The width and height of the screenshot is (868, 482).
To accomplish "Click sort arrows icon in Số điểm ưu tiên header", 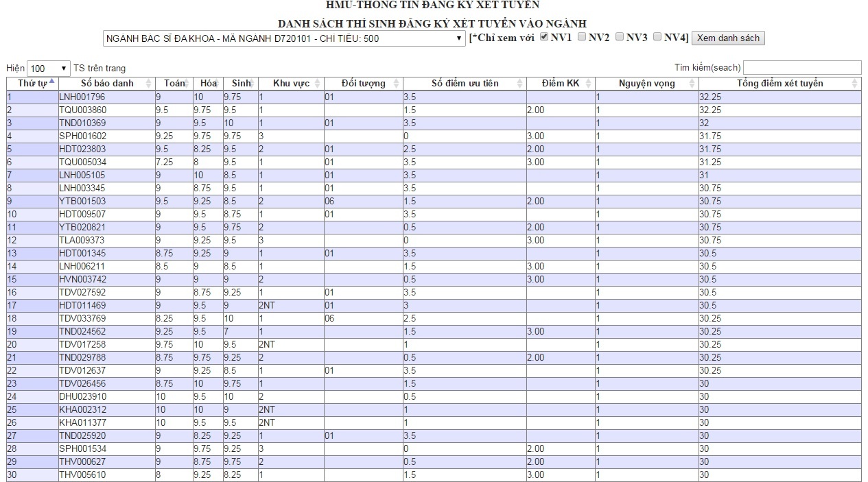I will [520, 84].
